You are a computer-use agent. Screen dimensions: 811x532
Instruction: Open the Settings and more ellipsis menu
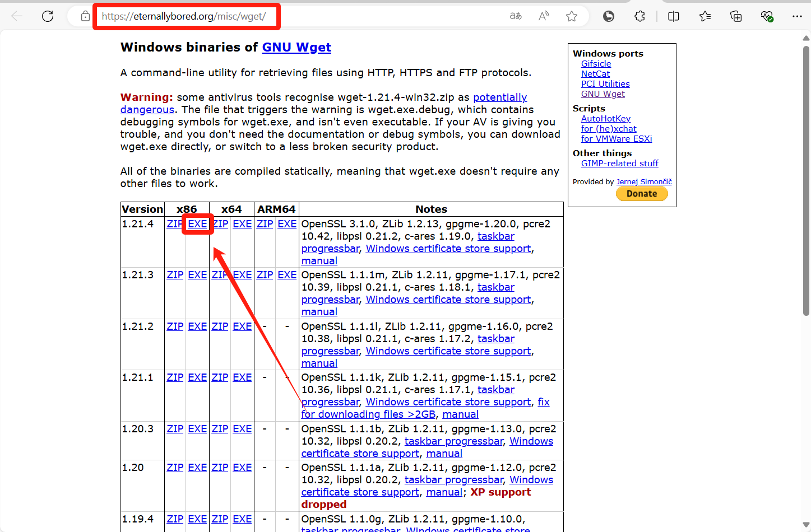797,16
